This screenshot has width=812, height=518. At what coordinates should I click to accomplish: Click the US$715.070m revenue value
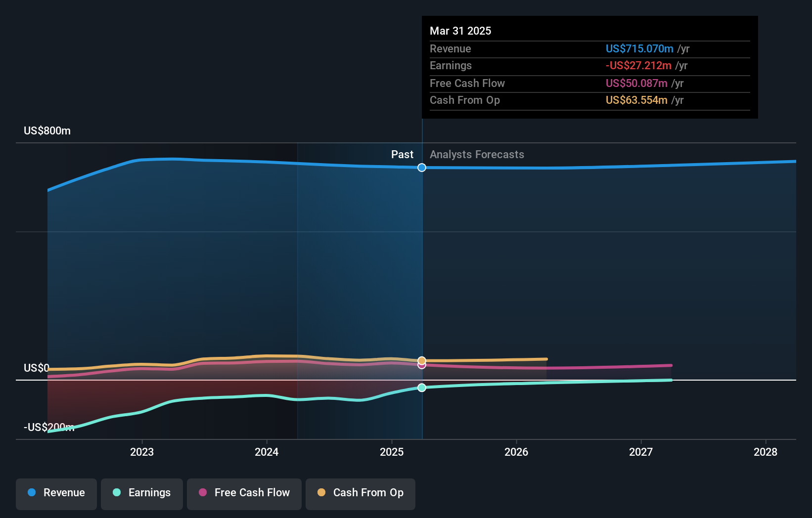639,48
